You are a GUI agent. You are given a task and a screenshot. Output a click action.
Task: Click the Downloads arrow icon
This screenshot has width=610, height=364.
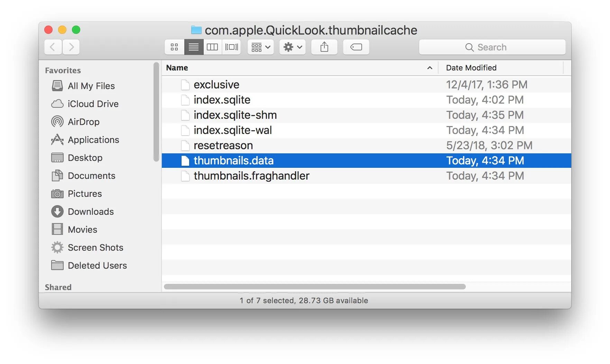(57, 211)
